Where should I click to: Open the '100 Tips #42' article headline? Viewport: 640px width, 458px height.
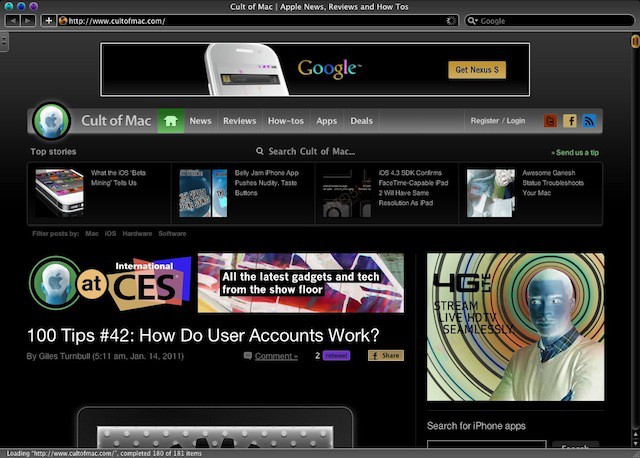click(203, 336)
